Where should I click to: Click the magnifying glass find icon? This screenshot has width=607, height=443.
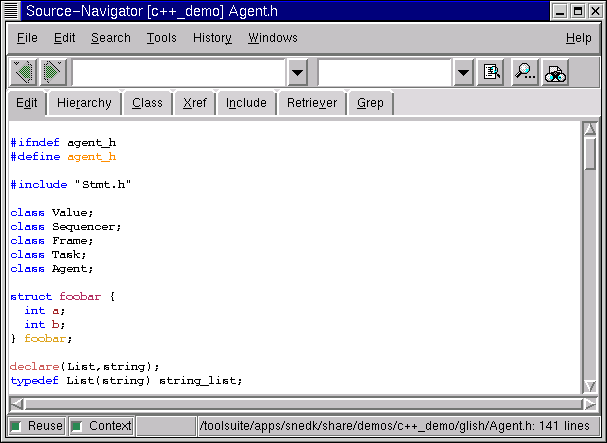coord(525,72)
